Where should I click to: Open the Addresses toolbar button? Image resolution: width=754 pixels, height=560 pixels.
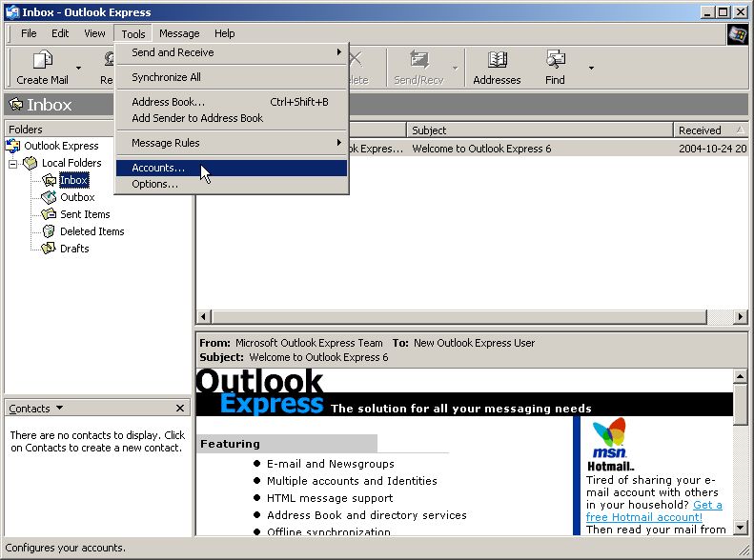click(x=497, y=68)
